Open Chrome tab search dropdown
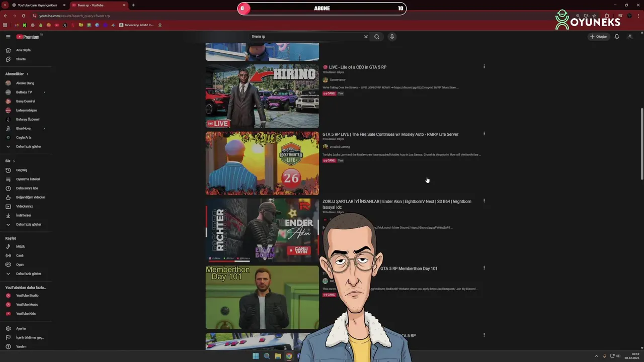Image resolution: width=644 pixels, height=362 pixels. click(x=5, y=5)
